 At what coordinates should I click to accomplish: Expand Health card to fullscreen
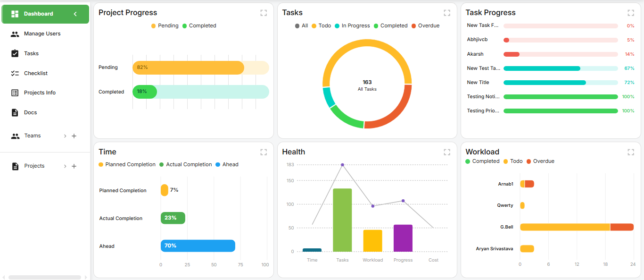pyautogui.click(x=447, y=152)
